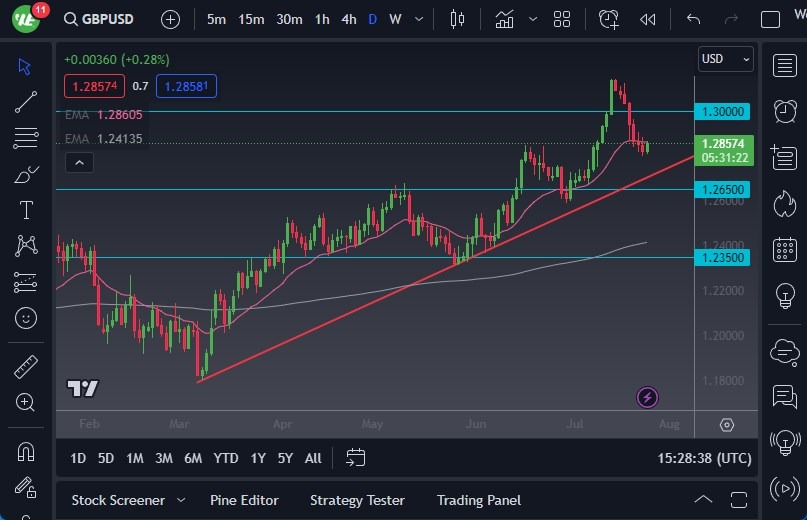
Task: Select the trend line drawing tool
Action: coord(26,101)
